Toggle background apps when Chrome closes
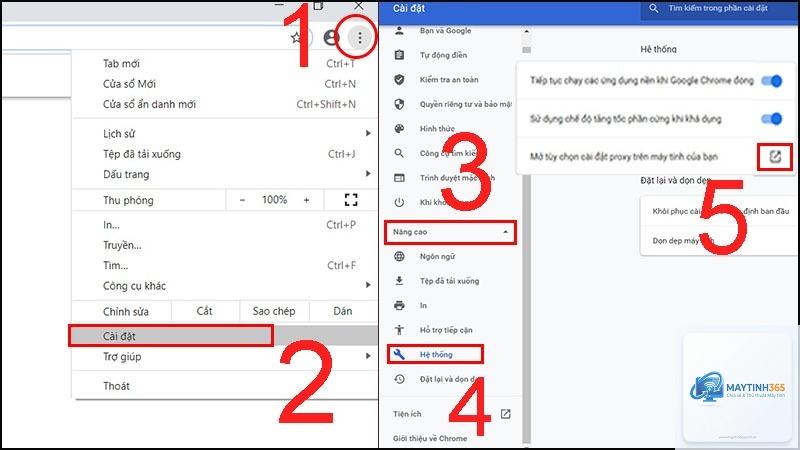 (771, 81)
